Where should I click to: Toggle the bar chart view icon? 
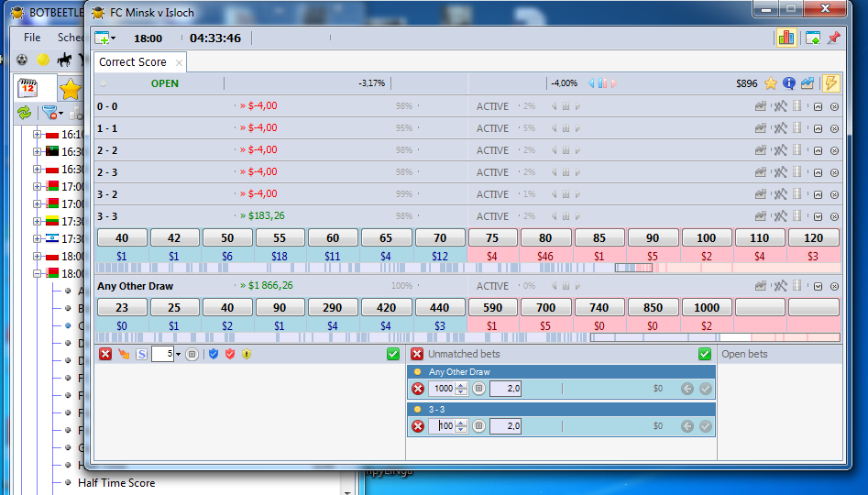(786, 38)
